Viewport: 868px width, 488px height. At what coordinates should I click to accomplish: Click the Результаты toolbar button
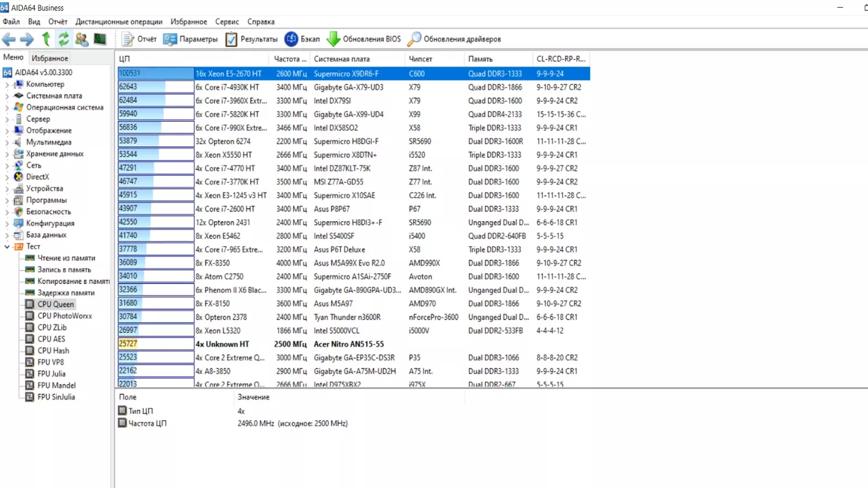click(251, 39)
